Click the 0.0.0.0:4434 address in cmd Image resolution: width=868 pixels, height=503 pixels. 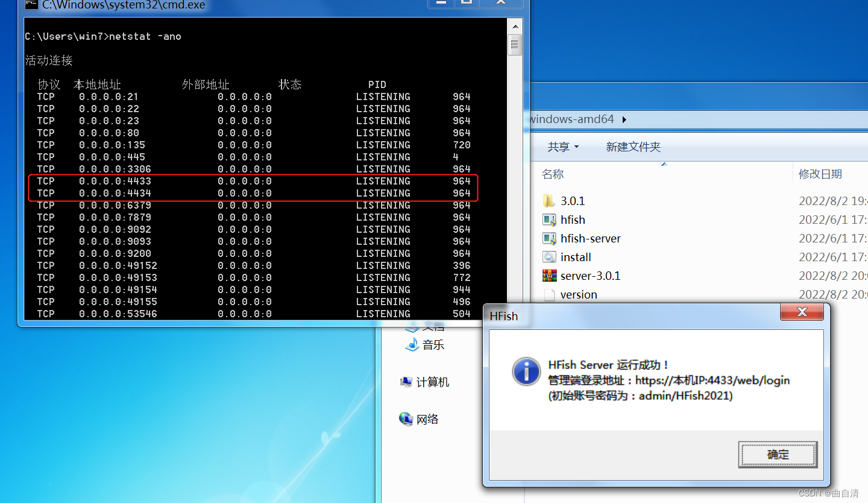(x=115, y=193)
